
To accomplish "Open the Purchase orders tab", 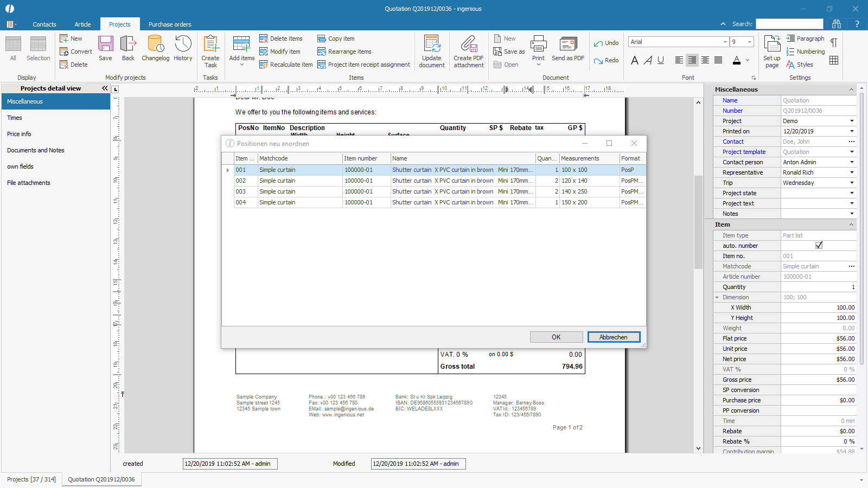I will click(170, 24).
